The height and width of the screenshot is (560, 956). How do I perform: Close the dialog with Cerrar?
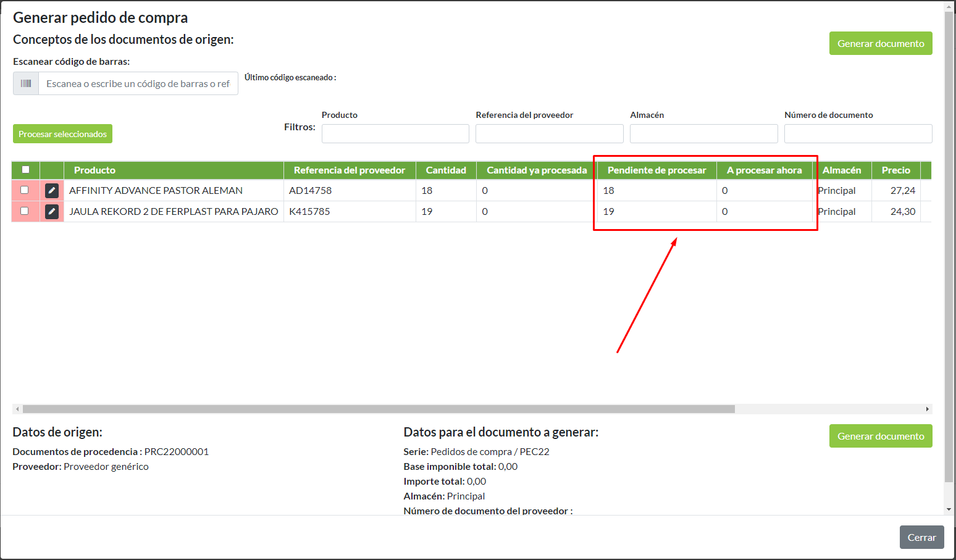921,537
